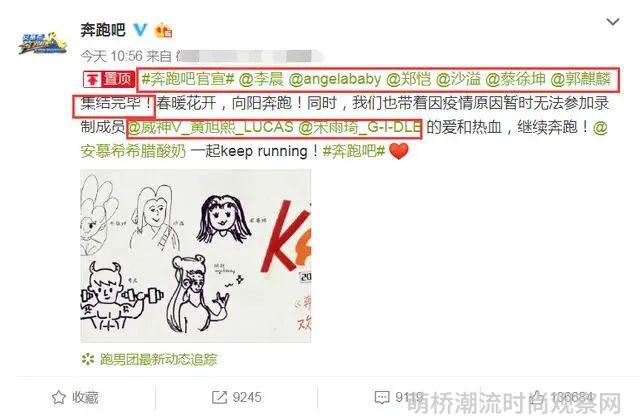640x416 pixels.
Task: Open @angelababy mention link
Action: point(335,79)
